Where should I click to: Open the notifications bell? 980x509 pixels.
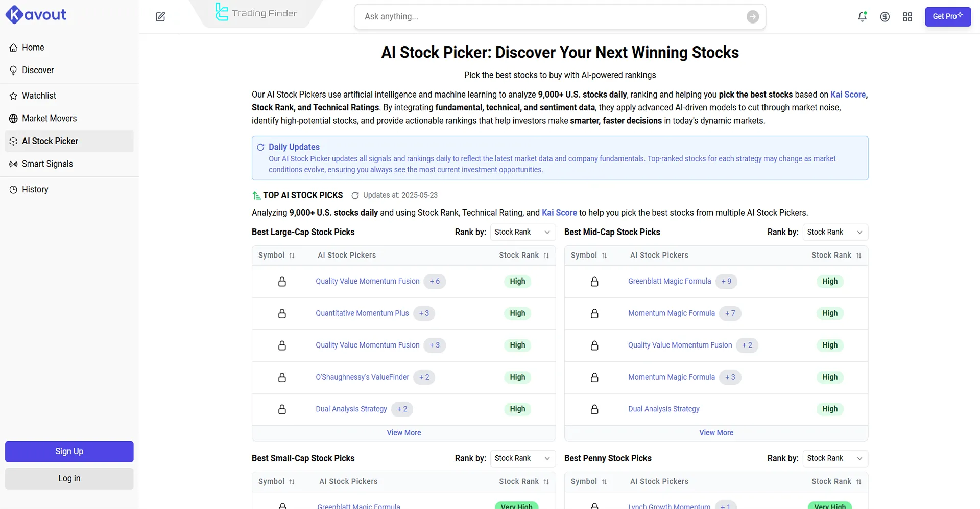[x=862, y=16]
